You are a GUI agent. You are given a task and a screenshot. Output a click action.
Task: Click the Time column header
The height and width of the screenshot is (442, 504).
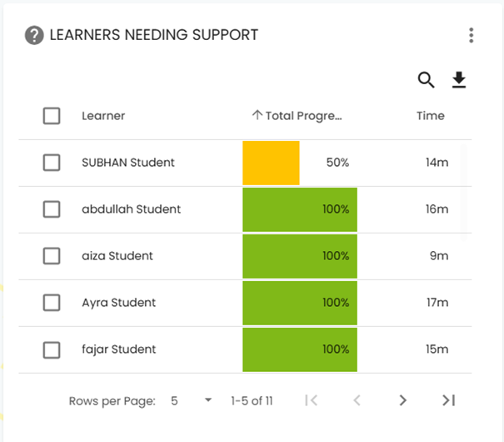click(x=431, y=116)
